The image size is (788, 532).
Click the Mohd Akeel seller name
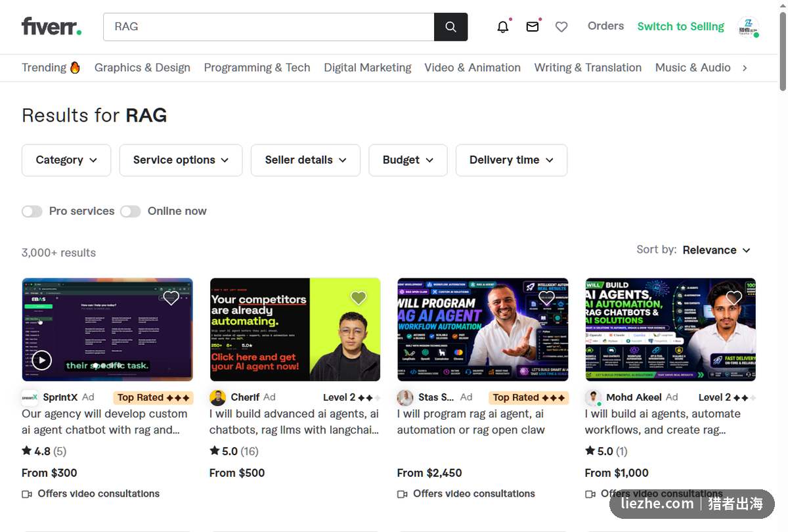tap(634, 397)
